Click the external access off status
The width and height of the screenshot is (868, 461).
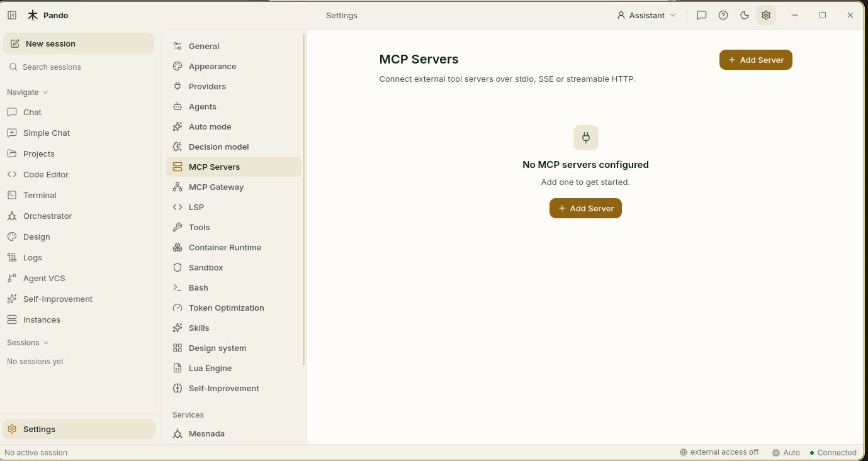[x=719, y=452]
